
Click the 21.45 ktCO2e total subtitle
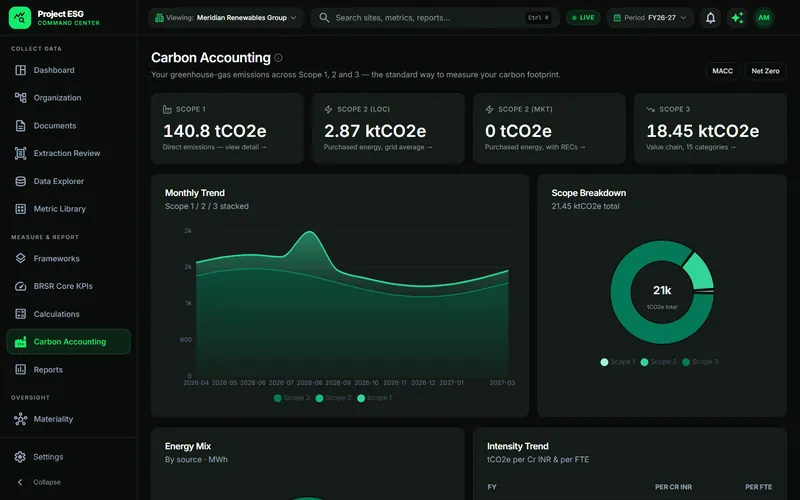(x=585, y=206)
